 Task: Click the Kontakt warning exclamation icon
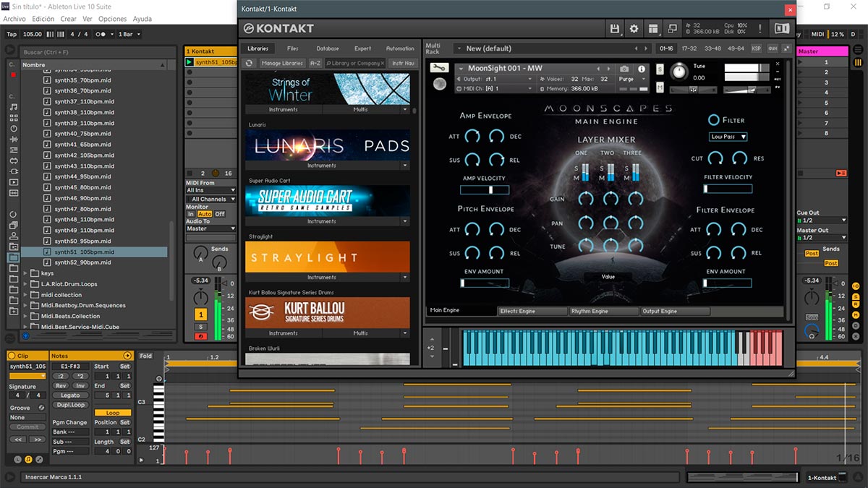(760, 29)
